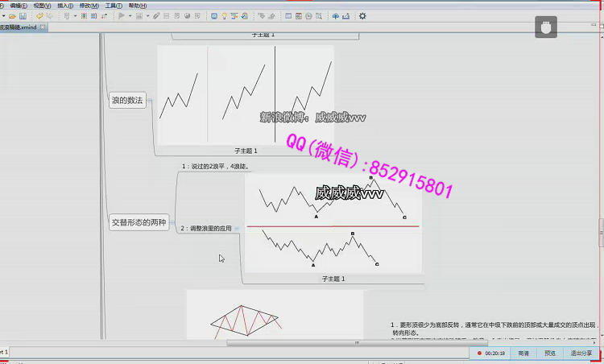Select the 交替形态的两种 topic node
The height and width of the screenshot is (364, 604).
139,223
